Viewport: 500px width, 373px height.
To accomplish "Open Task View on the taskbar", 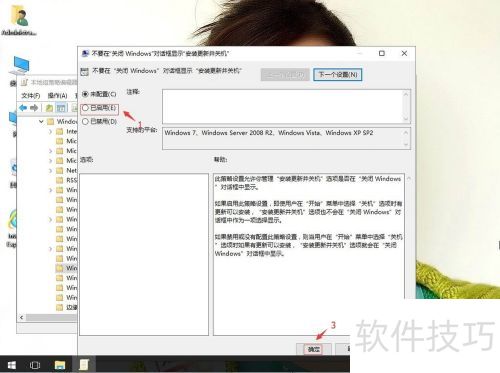I will pyautogui.click(x=35, y=365).
